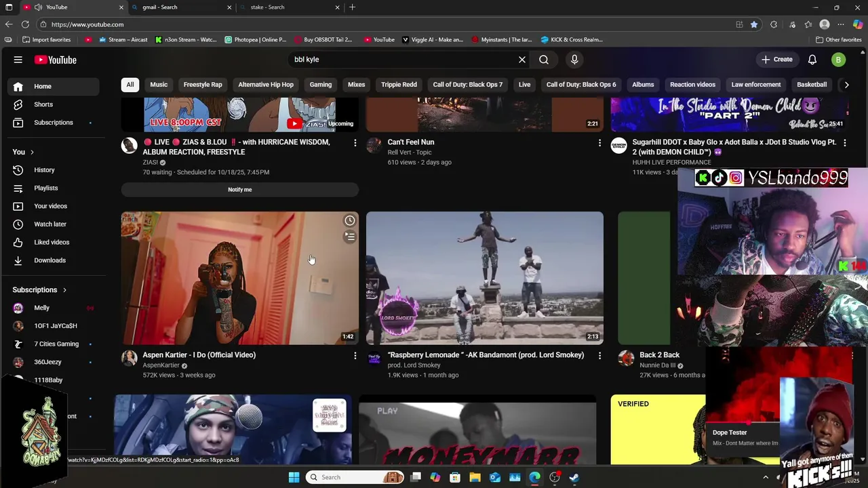Open Liked videos
Image resolution: width=868 pixels, height=488 pixels.
[x=54, y=242]
